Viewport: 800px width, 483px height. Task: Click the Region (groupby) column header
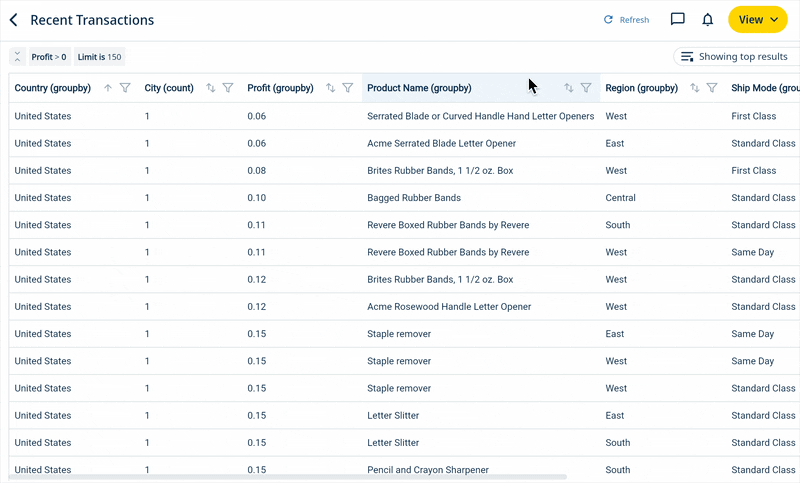641,88
